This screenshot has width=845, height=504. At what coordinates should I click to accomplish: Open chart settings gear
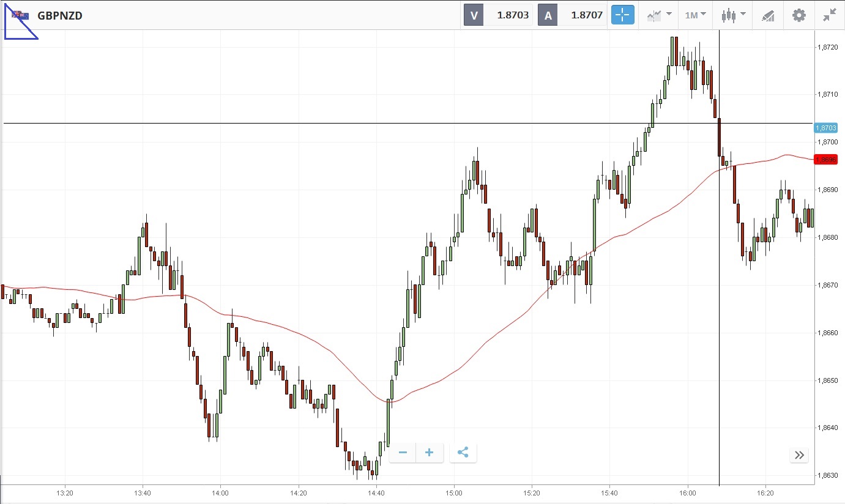[x=799, y=15]
